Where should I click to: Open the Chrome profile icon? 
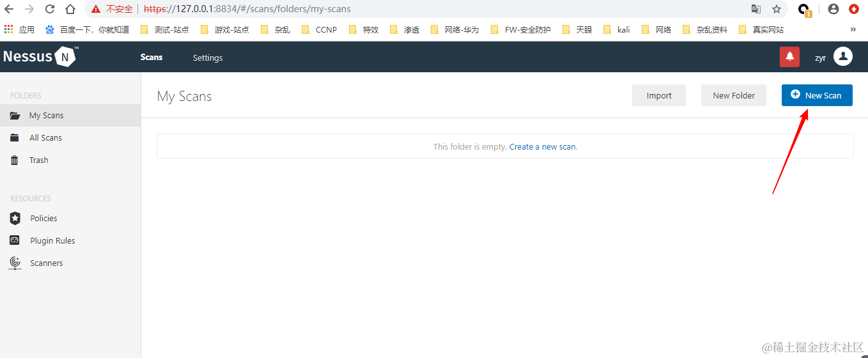(x=833, y=9)
